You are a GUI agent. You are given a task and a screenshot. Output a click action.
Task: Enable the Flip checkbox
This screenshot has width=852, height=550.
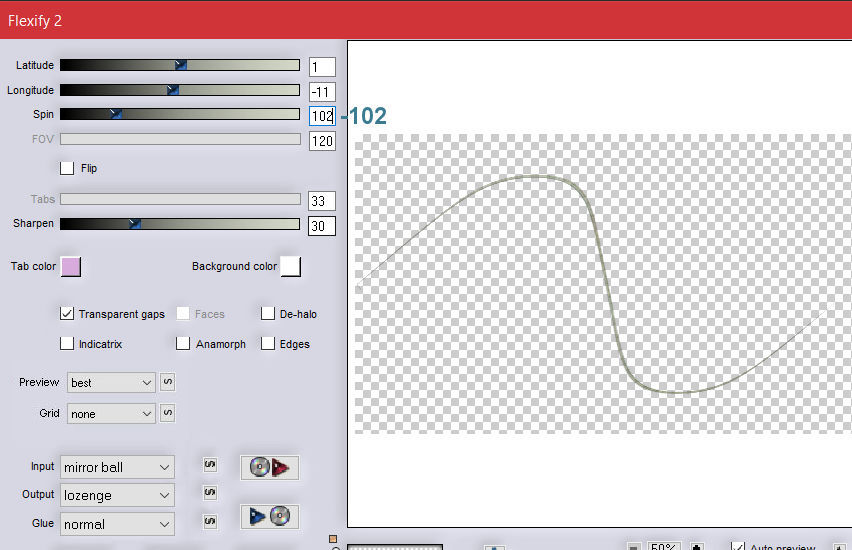pyautogui.click(x=67, y=168)
